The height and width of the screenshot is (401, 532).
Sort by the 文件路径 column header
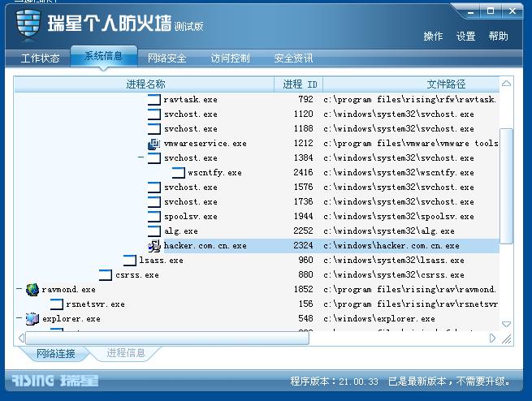411,84
